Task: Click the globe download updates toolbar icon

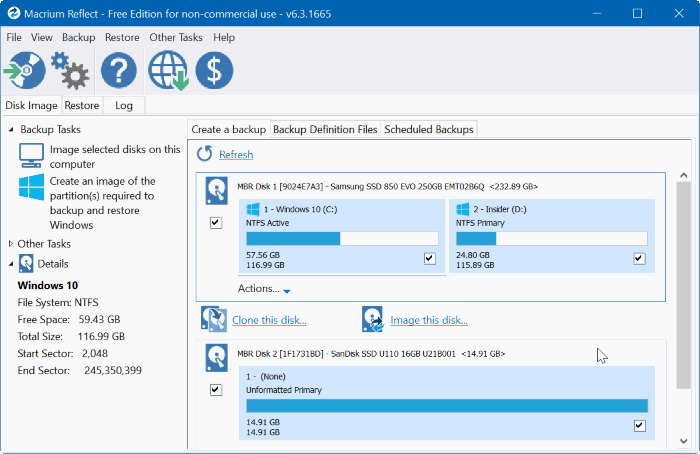Action: tap(168, 70)
